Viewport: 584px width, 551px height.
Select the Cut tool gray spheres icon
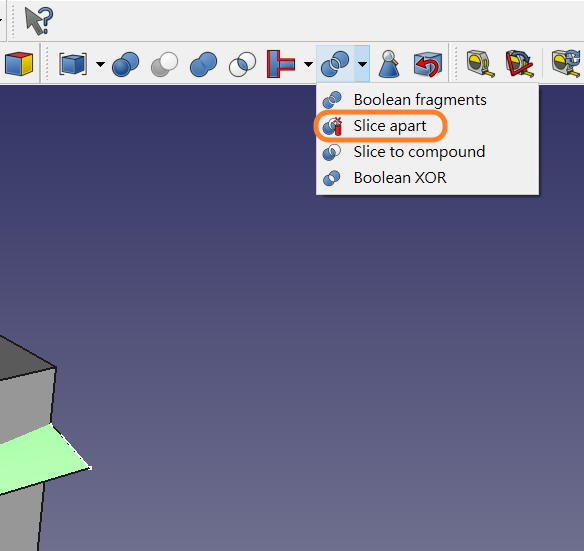164,64
